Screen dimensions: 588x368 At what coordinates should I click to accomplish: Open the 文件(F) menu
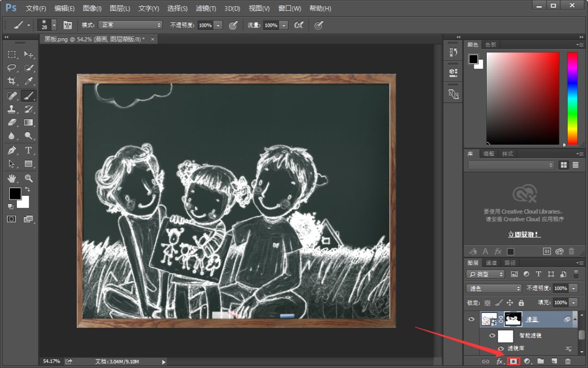pyautogui.click(x=36, y=8)
